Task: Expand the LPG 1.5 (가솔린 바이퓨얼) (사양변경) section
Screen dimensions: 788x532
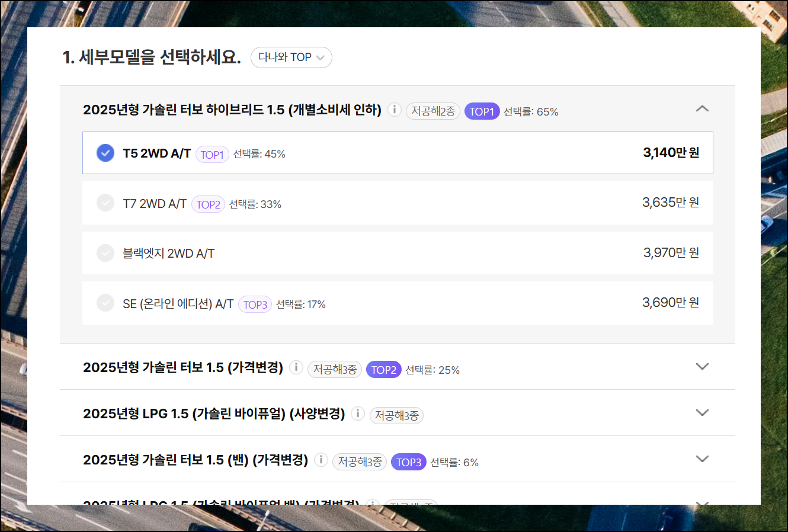Action: coord(702,413)
